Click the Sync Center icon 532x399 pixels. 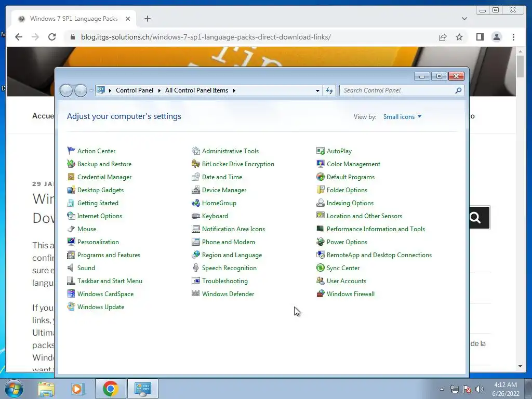pos(320,268)
